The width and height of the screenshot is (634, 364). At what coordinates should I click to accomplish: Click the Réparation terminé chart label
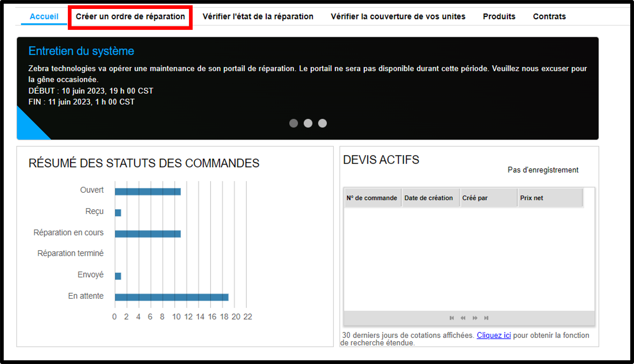coord(70,253)
